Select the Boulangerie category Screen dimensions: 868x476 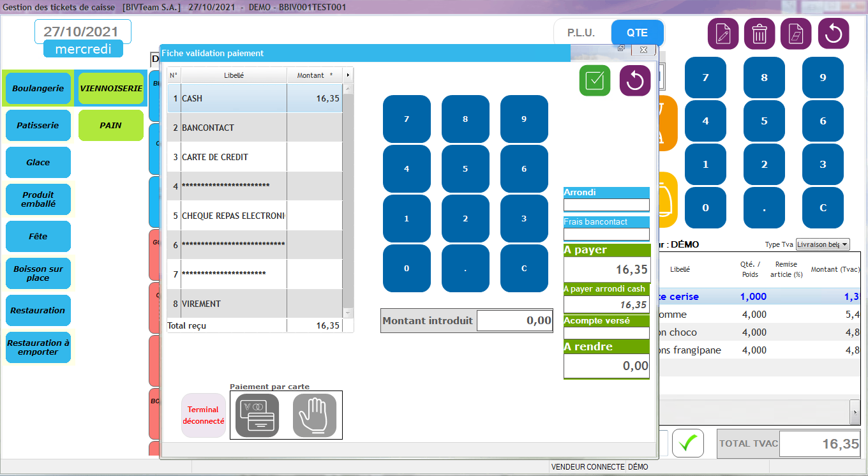38,89
